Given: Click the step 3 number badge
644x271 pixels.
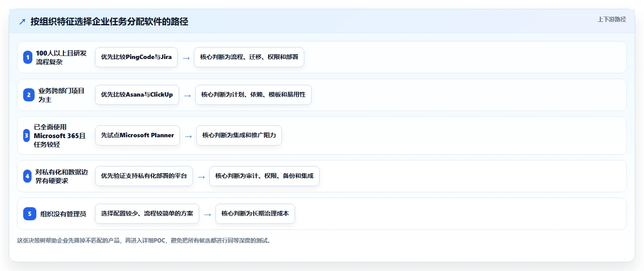Looking at the screenshot, I should (x=27, y=135).
